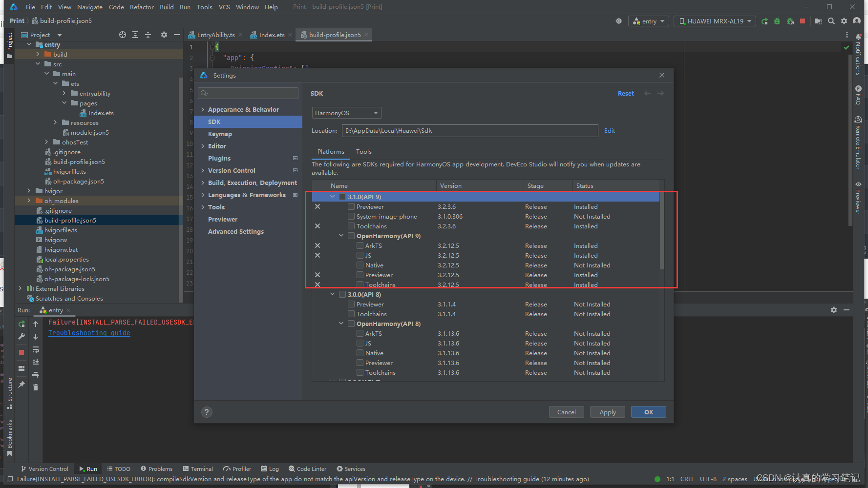The width and height of the screenshot is (868, 488).
Task: Open Previewer side panel on right edge
Action: tap(858, 198)
